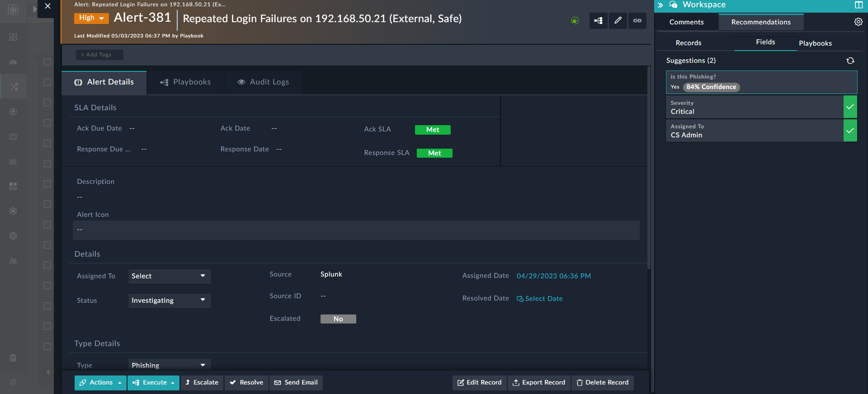Click the Workspace chat bubbles icon
The width and height of the screenshot is (868, 394).
[x=673, y=5]
